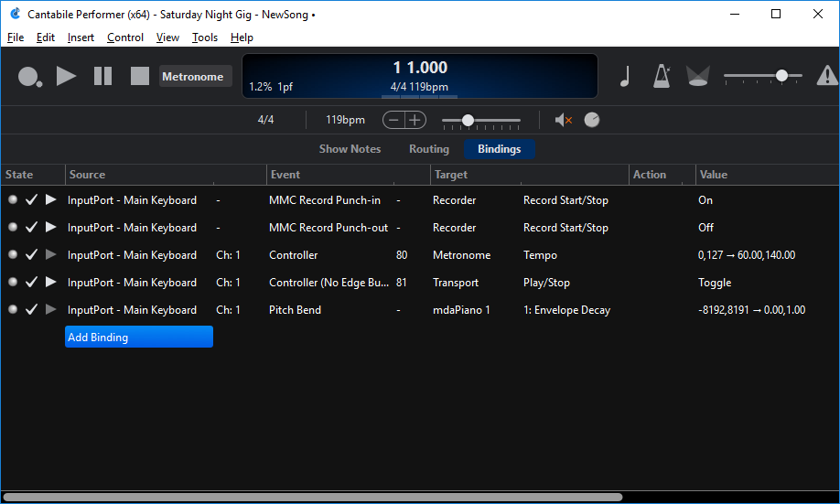Open action dropdown showing Play/Stop
Viewport: 840px width, 504px height.
tap(546, 283)
